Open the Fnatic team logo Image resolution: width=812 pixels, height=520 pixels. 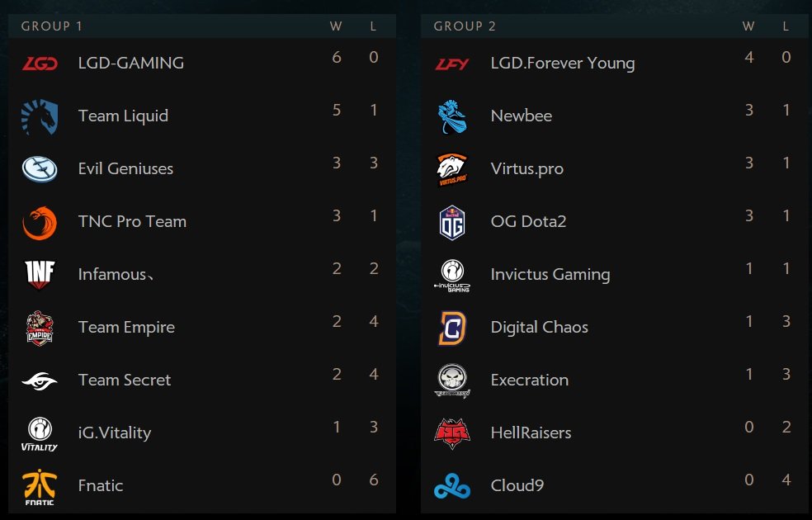click(x=40, y=487)
